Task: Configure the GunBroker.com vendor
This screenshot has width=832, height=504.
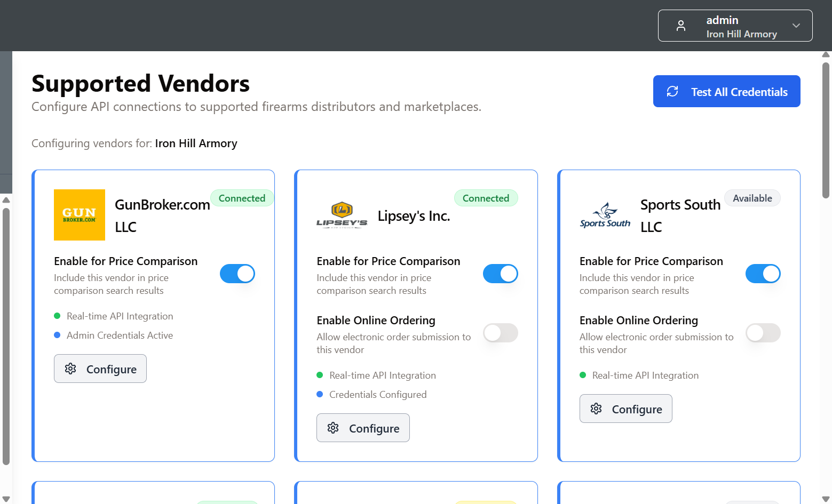Action: pos(100,369)
